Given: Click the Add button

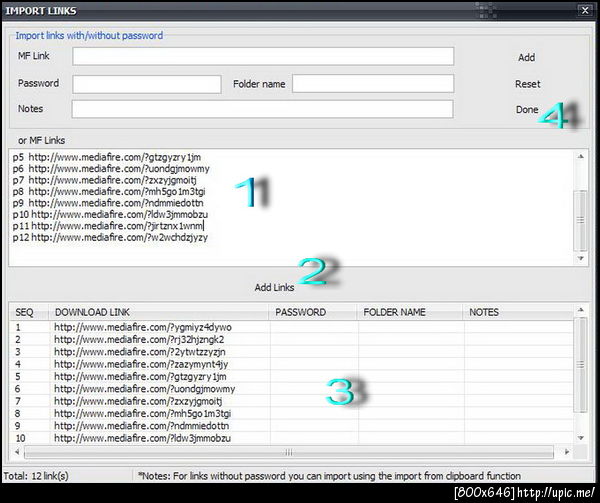Looking at the screenshot, I should pos(526,57).
